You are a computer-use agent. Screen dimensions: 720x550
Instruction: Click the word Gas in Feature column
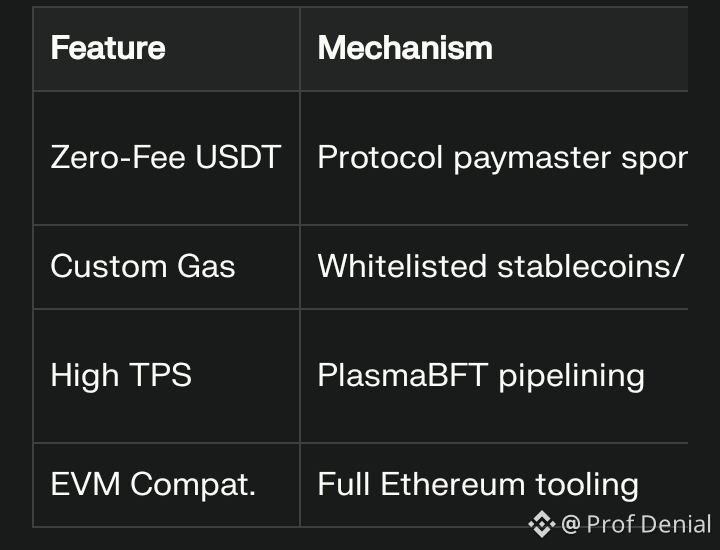click(x=206, y=266)
